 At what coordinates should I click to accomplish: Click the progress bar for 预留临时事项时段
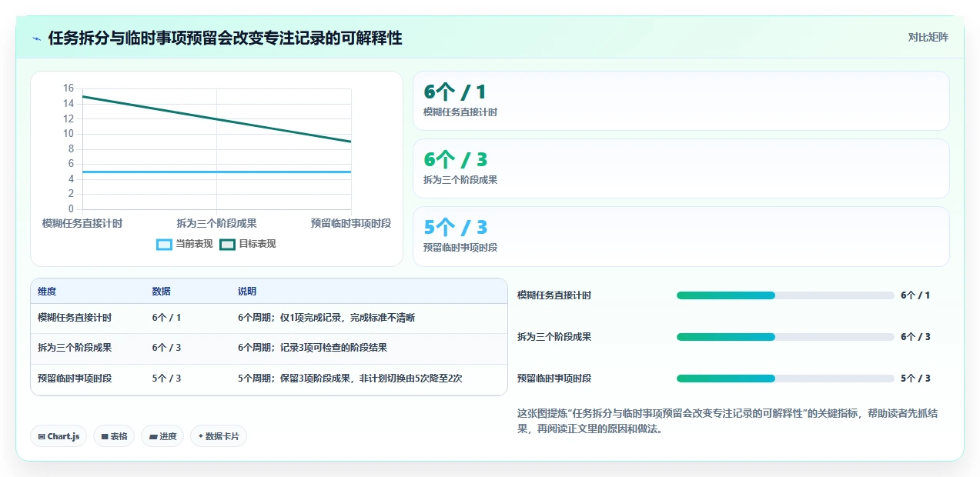point(785,379)
